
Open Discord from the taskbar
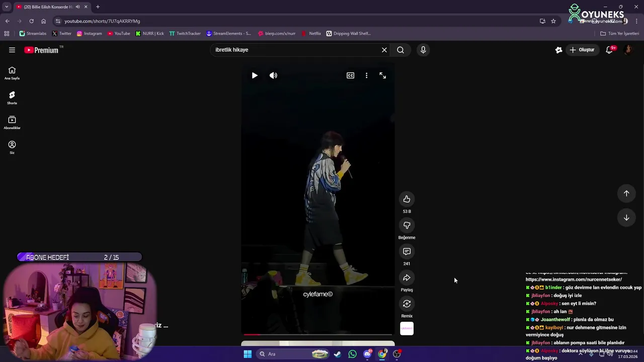[x=367, y=354]
